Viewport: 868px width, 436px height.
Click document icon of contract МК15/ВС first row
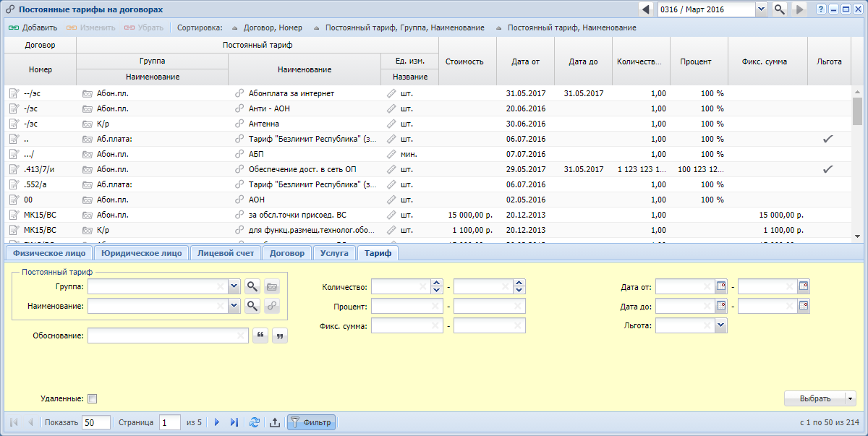14,215
